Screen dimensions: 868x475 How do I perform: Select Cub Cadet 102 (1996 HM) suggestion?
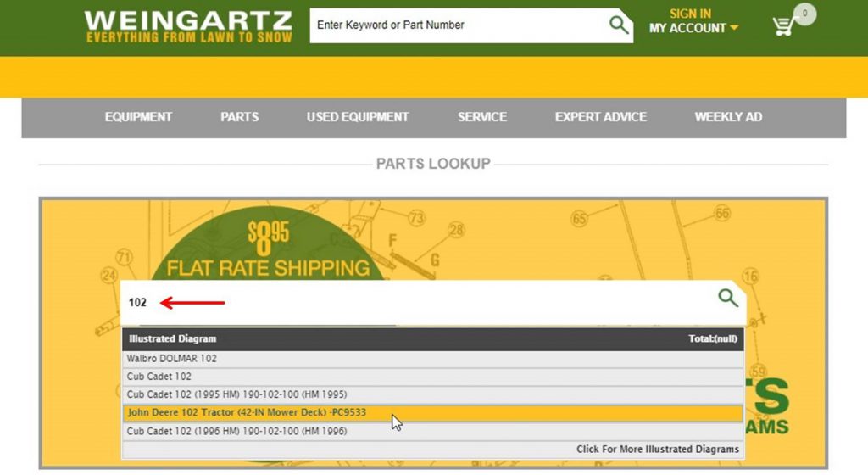433,431
